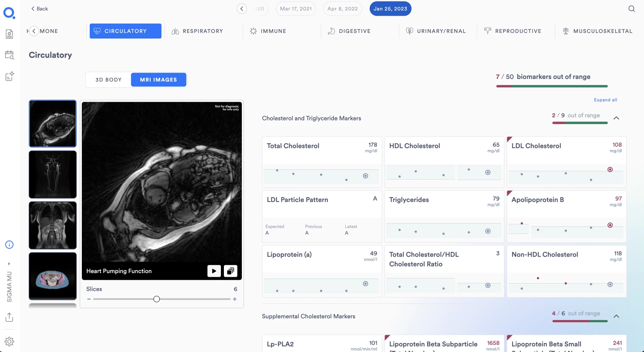Screen dimensions: 644x352
Task: Click the search magnifier icon
Action: [x=632, y=9]
